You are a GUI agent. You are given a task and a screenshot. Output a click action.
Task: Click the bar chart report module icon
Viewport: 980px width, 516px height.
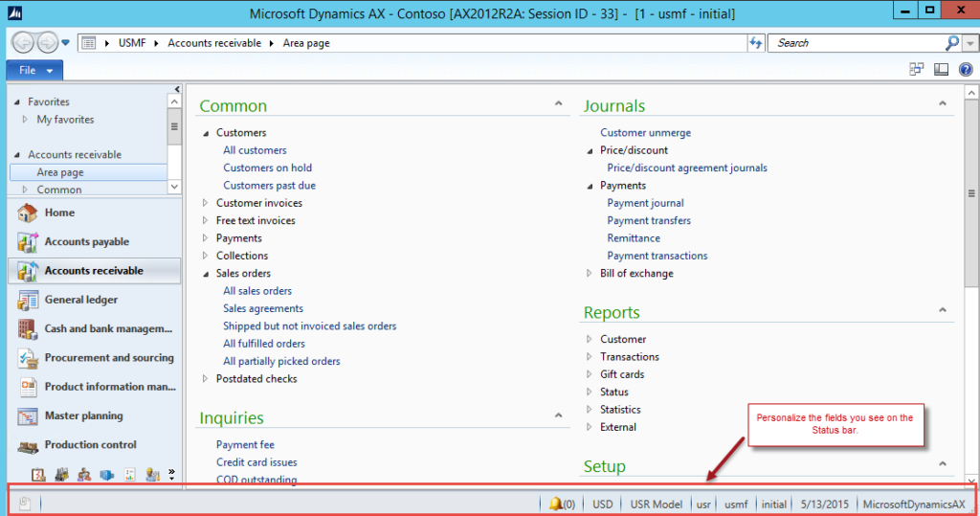click(129, 475)
